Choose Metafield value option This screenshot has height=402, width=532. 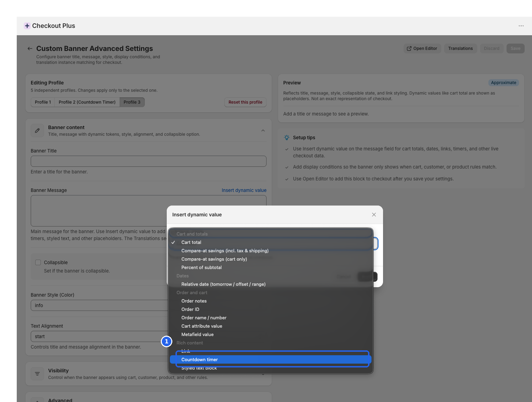click(x=271, y=334)
